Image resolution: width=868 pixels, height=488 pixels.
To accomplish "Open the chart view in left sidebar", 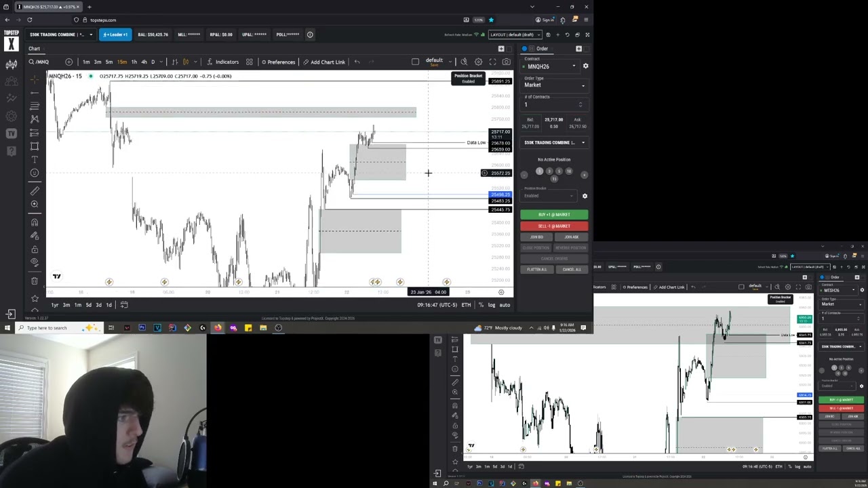I will [12, 64].
